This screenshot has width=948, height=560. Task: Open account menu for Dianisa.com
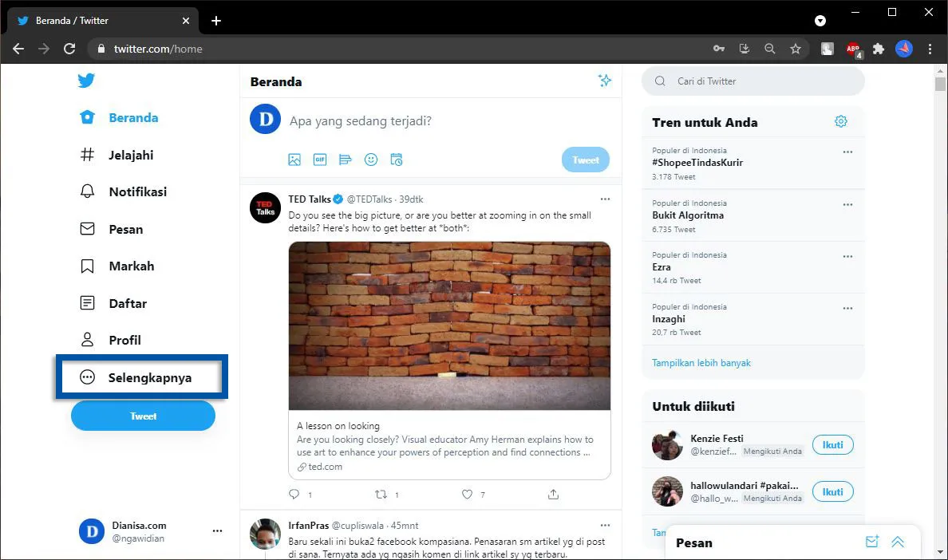[x=217, y=531]
